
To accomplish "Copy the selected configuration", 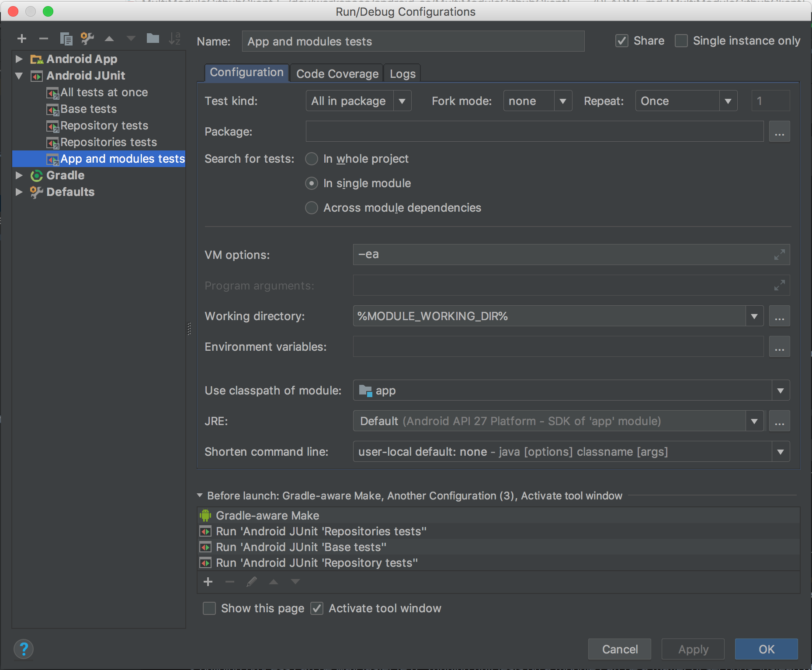I will pos(66,39).
